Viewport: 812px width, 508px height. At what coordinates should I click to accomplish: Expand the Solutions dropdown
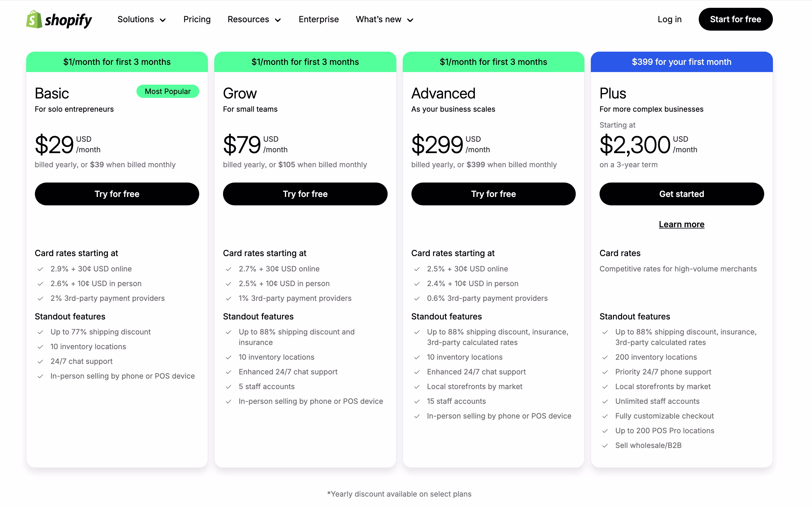[x=141, y=20]
